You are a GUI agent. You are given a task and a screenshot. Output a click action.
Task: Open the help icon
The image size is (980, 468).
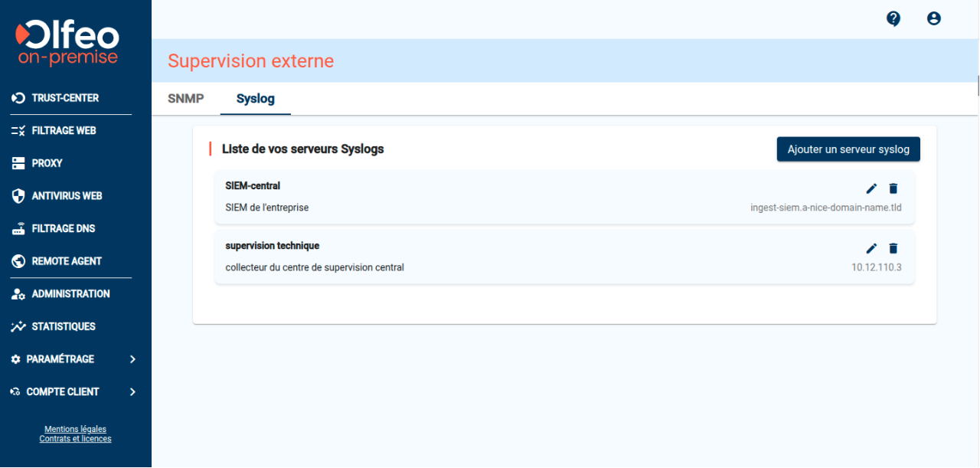893,18
